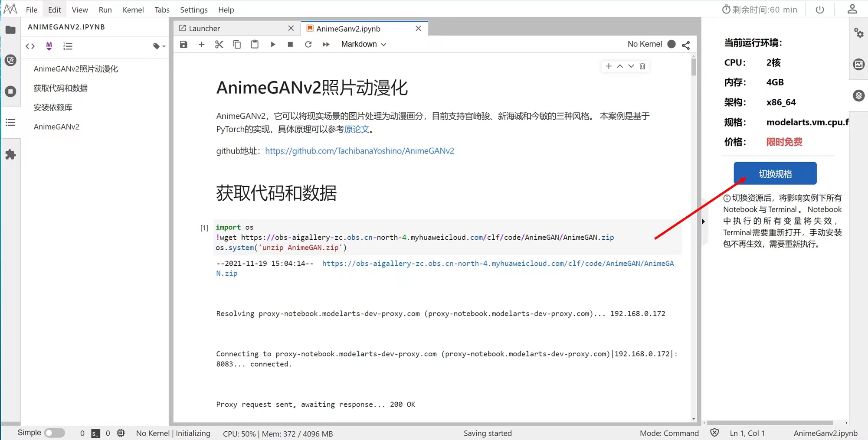Cut the selected cell using scissors icon
This screenshot has width=868, height=440.
click(x=219, y=44)
